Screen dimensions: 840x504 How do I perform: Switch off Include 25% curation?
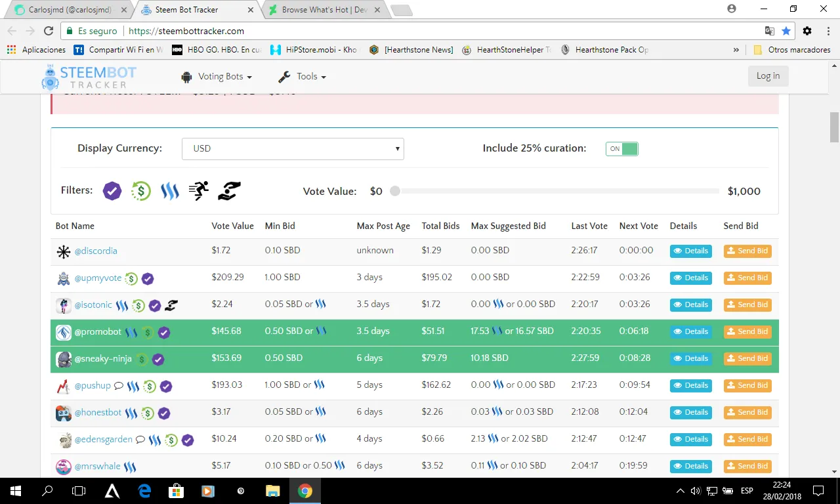(x=621, y=148)
